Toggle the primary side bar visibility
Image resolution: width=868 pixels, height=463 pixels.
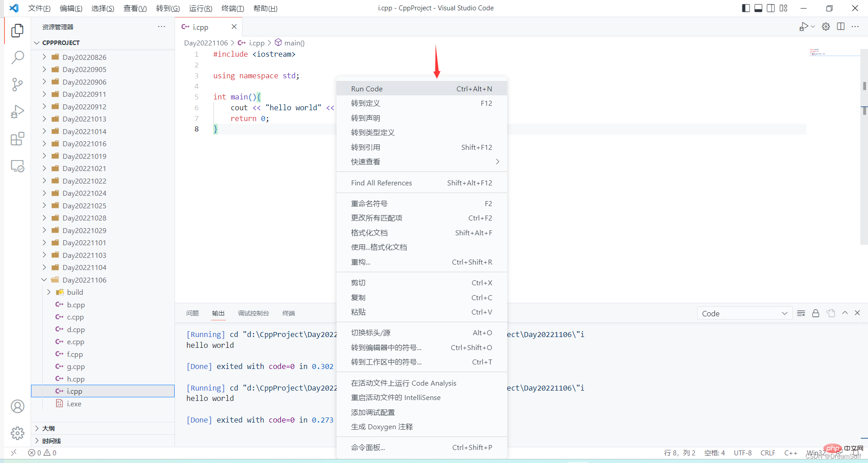[746, 8]
